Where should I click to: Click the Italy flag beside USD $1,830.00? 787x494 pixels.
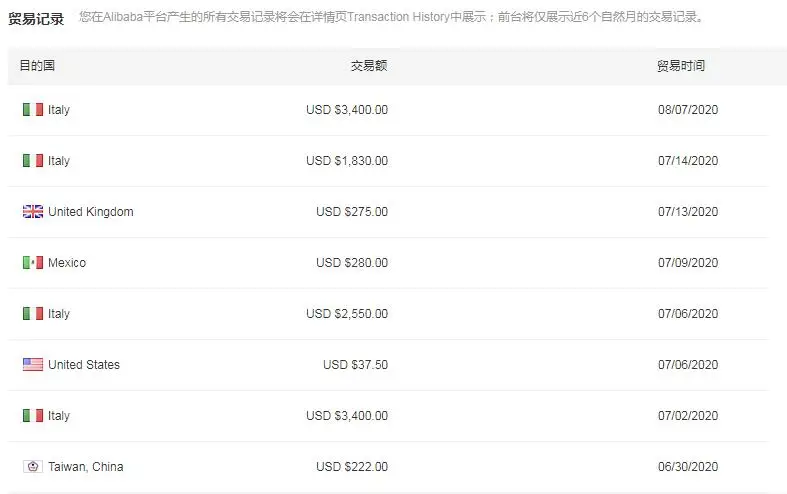(32, 161)
